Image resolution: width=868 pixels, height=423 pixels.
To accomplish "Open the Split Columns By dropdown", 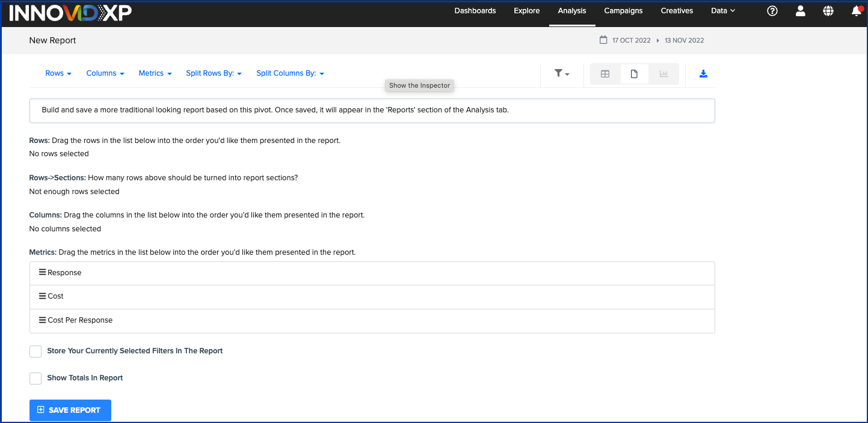I will point(290,73).
